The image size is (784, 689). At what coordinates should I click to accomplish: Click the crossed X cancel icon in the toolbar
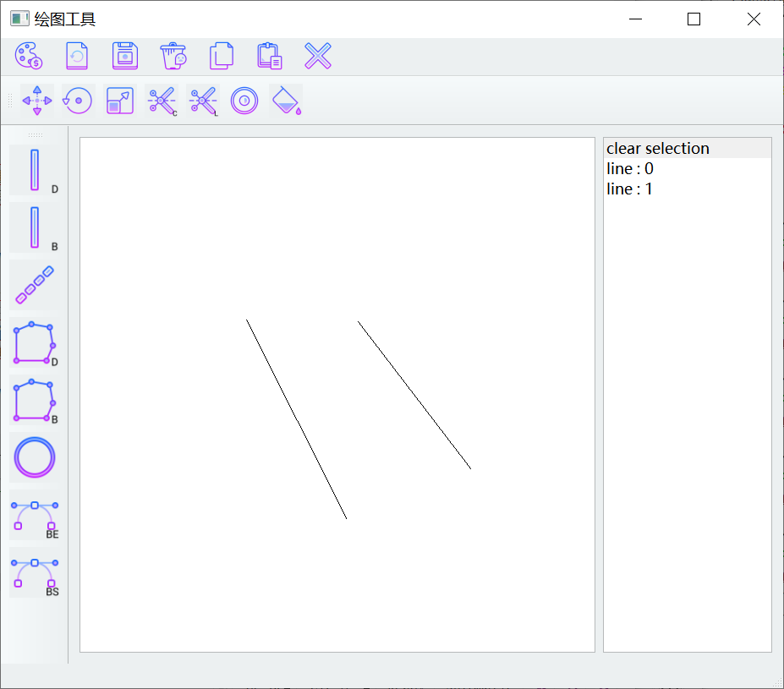[x=318, y=56]
